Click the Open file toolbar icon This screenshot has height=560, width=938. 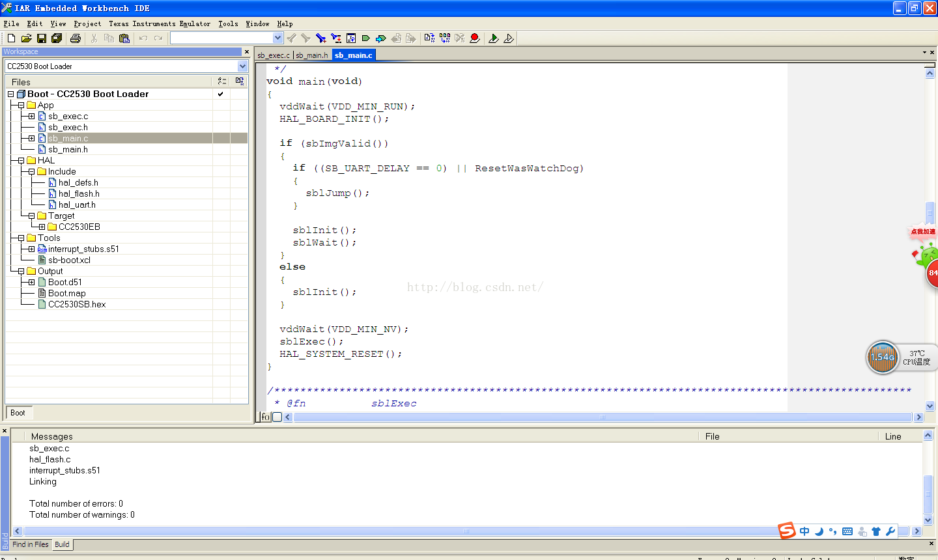(26, 38)
